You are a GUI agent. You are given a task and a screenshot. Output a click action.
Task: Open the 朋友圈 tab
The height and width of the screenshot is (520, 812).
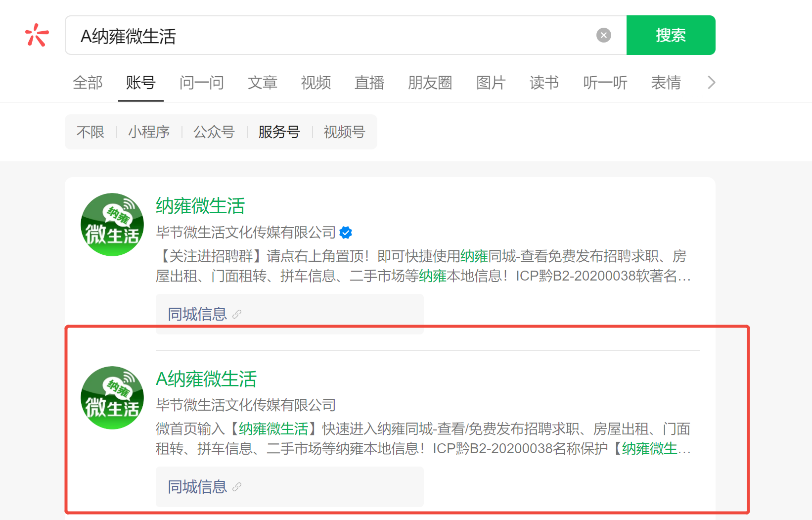point(430,82)
